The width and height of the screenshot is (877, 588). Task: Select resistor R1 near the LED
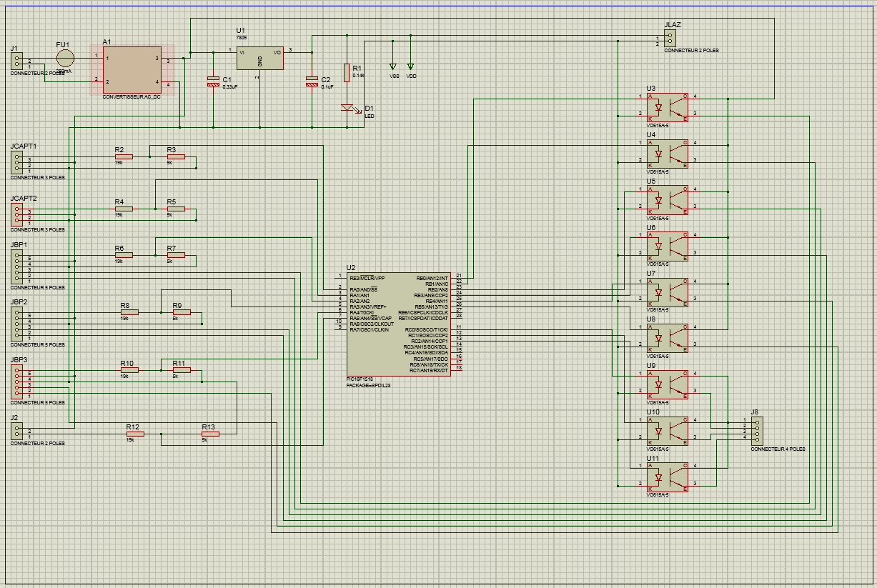click(x=347, y=72)
